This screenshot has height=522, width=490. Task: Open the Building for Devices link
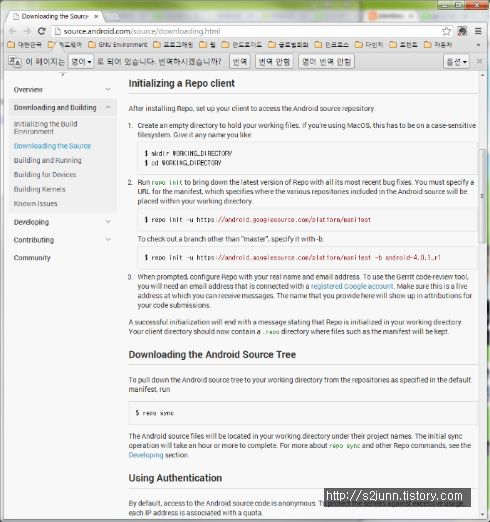pyautogui.click(x=45, y=175)
